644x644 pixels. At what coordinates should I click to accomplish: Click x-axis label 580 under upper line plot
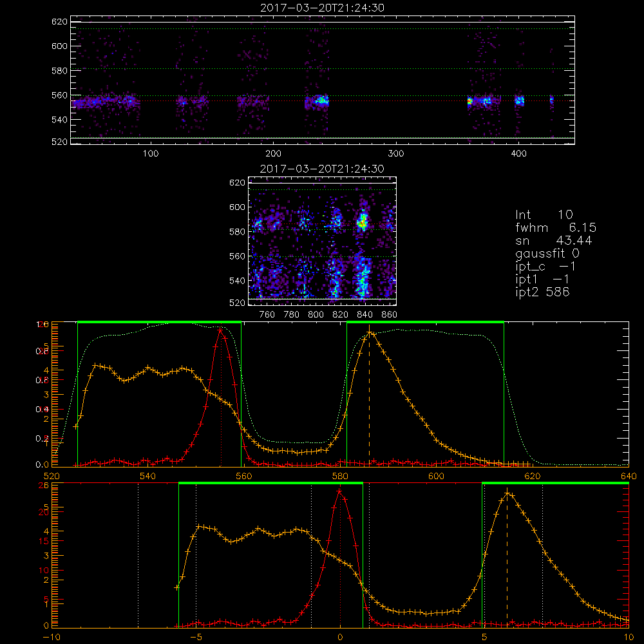click(x=340, y=476)
